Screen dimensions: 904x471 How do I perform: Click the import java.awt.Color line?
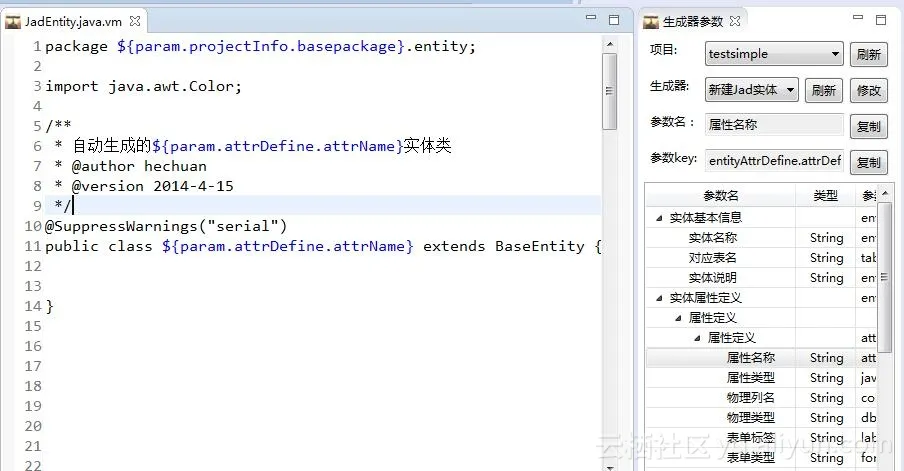[144, 86]
